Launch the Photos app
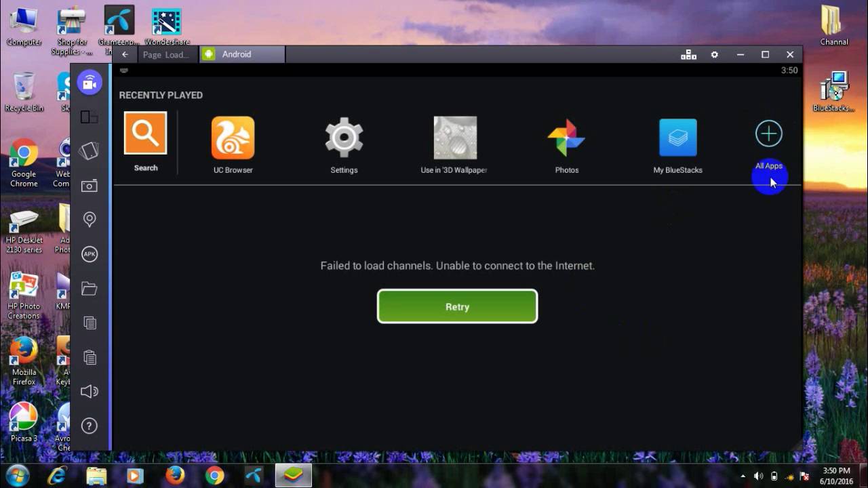This screenshot has height=488, width=868. (566, 138)
